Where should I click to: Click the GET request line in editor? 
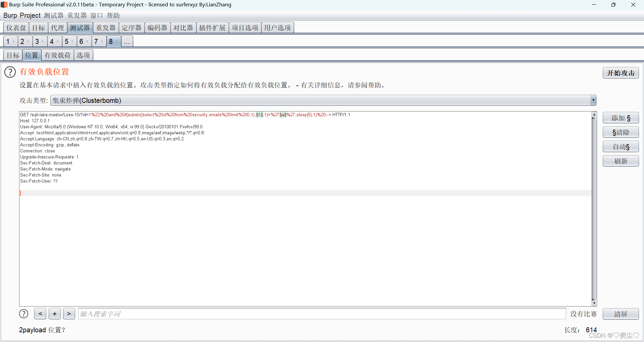click(x=185, y=115)
